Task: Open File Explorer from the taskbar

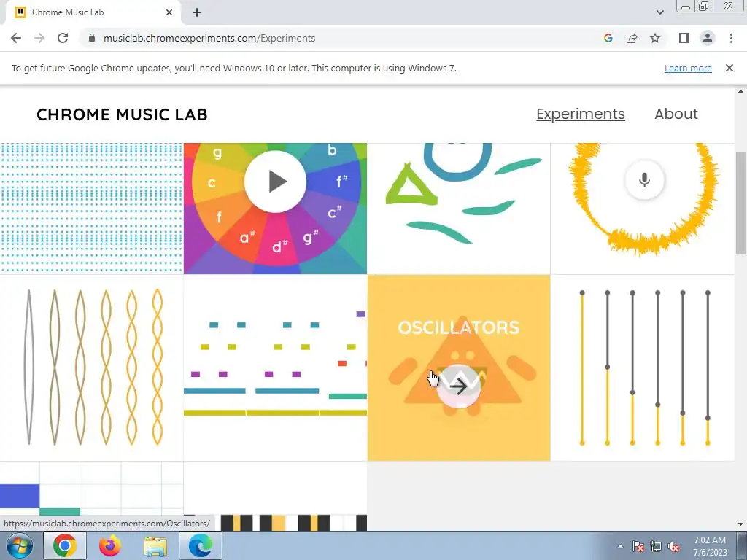Action: [155, 545]
